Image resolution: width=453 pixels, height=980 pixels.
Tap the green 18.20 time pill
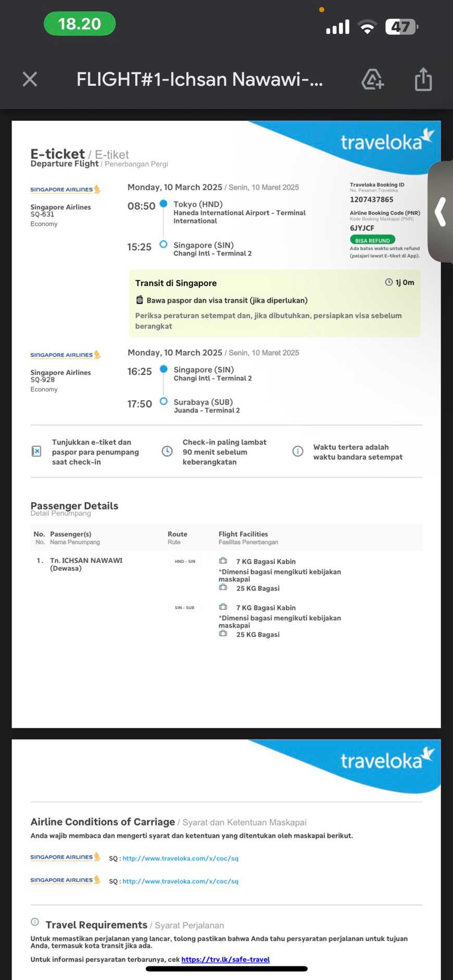coord(80,24)
